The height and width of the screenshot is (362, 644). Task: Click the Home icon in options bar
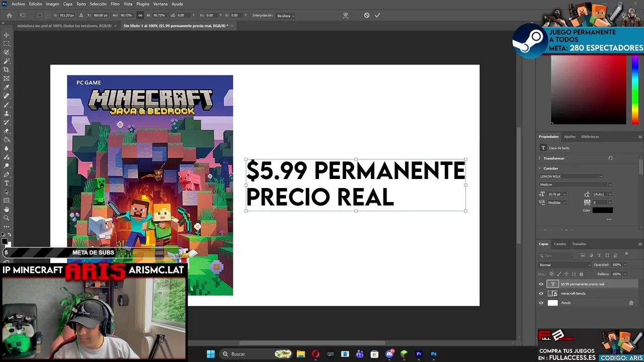click(x=9, y=16)
